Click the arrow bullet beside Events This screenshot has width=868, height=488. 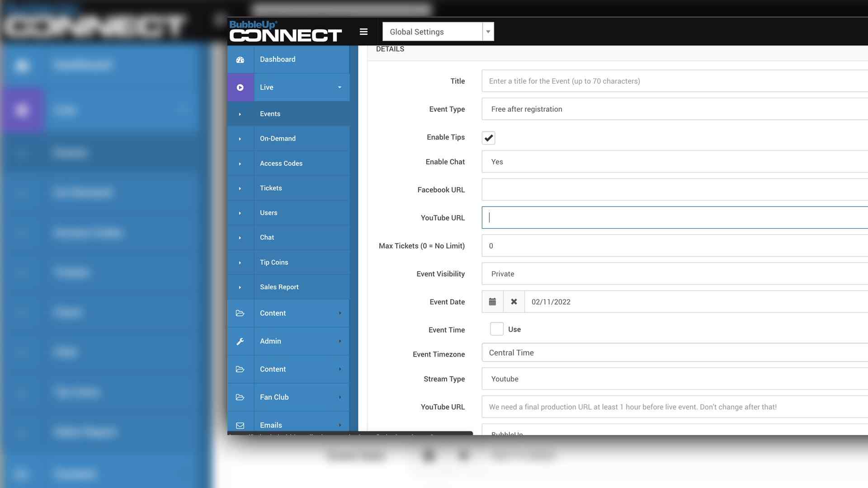pos(240,114)
